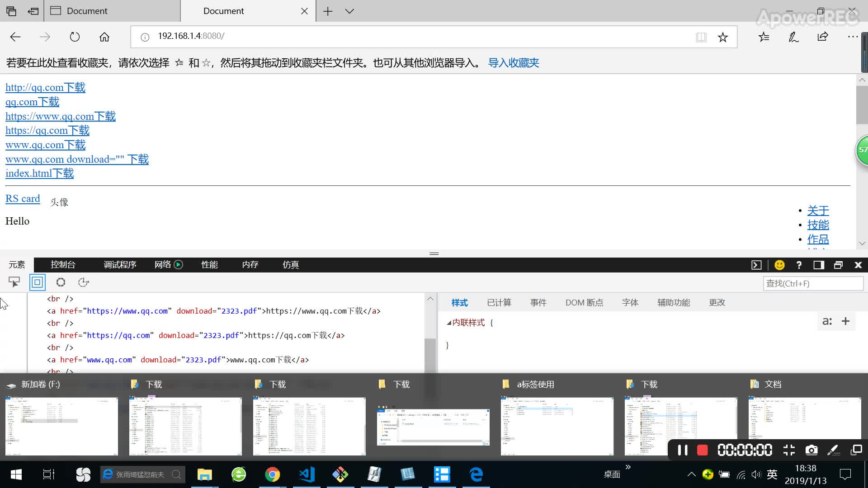Viewport: 868px width, 488px height.
Task: Open DevTools help question mark
Action: (799, 265)
